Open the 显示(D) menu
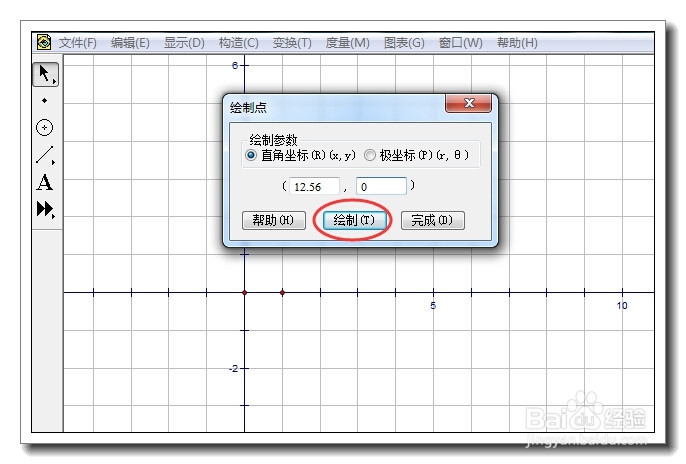The image size is (686, 464). [x=184, y=43]
